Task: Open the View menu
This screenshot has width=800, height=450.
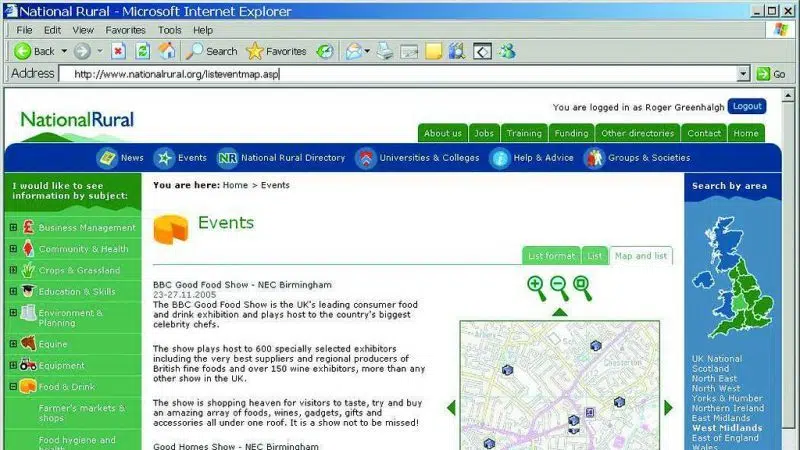Action: pyautogui.click(x=83, y=30)
